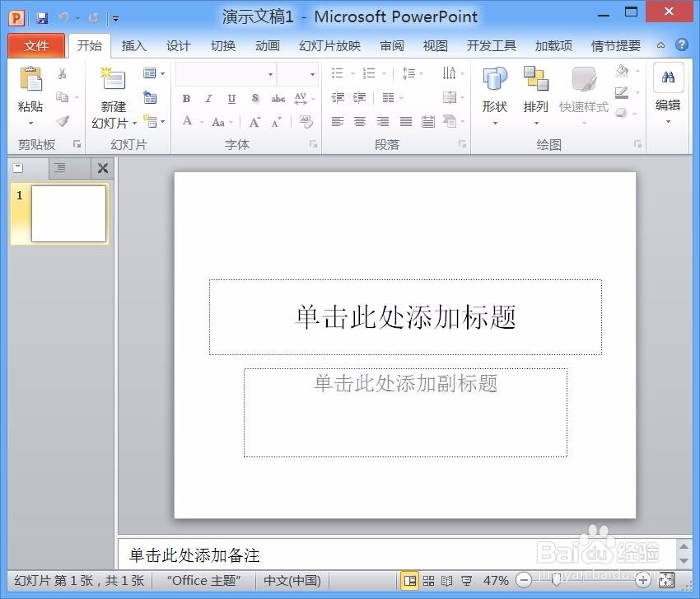Image resolution: width=700 pixels, height=599 pixels.
Task: Click the zoom slider handle
Action: point(556,580)
